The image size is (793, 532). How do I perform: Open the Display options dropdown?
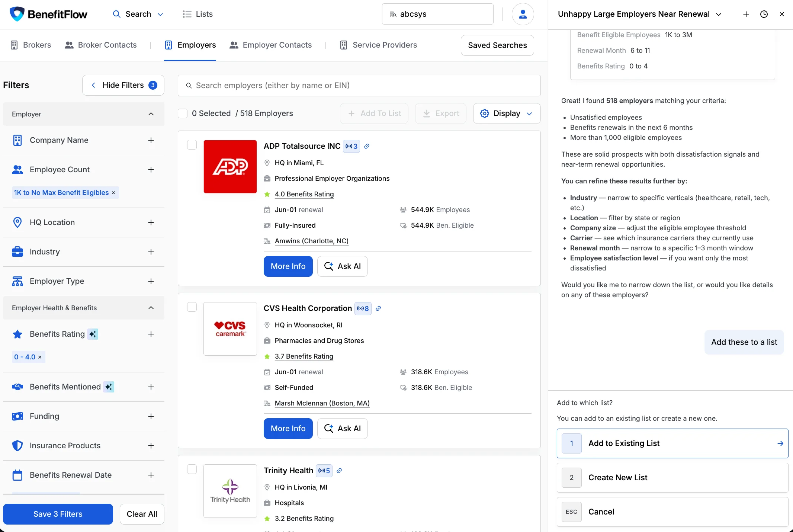pyautogui.click(x=507, y=113)
